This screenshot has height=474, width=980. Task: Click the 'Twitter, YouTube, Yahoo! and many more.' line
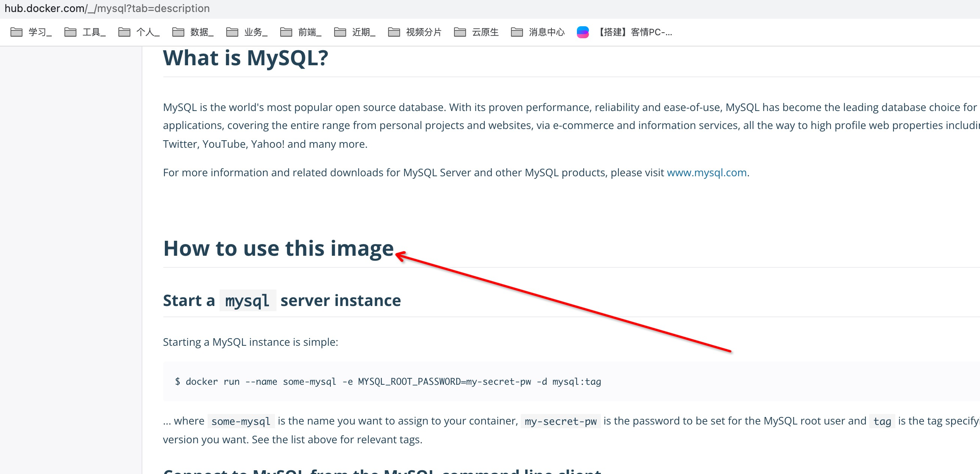tap(265, 144)
